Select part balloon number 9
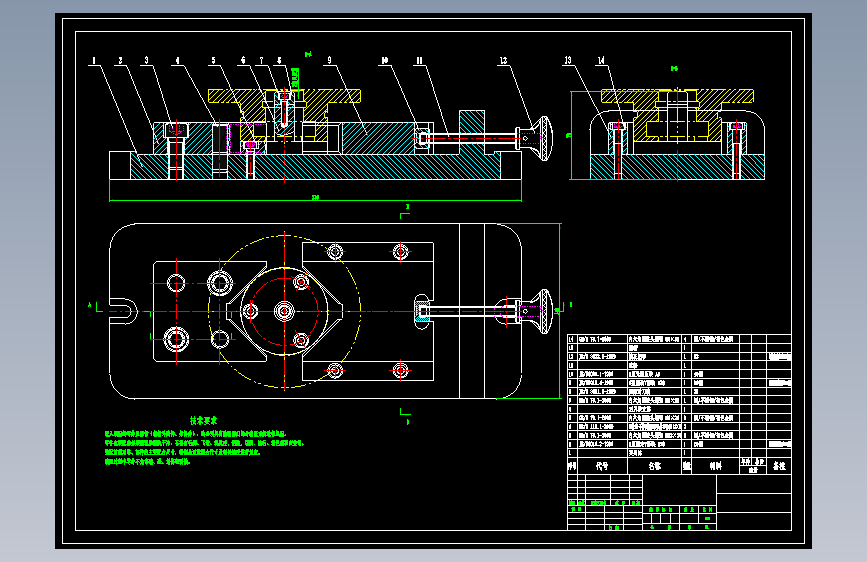Viewport: 867px width, 562px height. tap(330, 60)
